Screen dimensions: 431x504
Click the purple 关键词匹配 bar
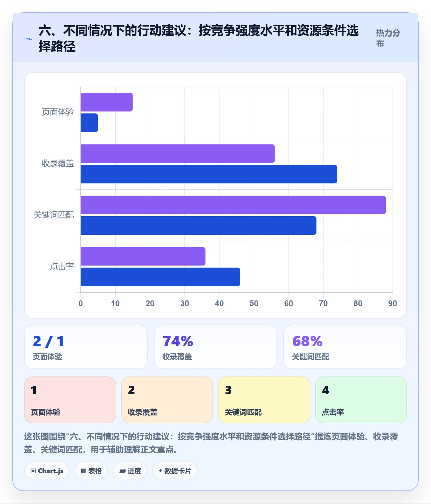click(x=233, y=205)
